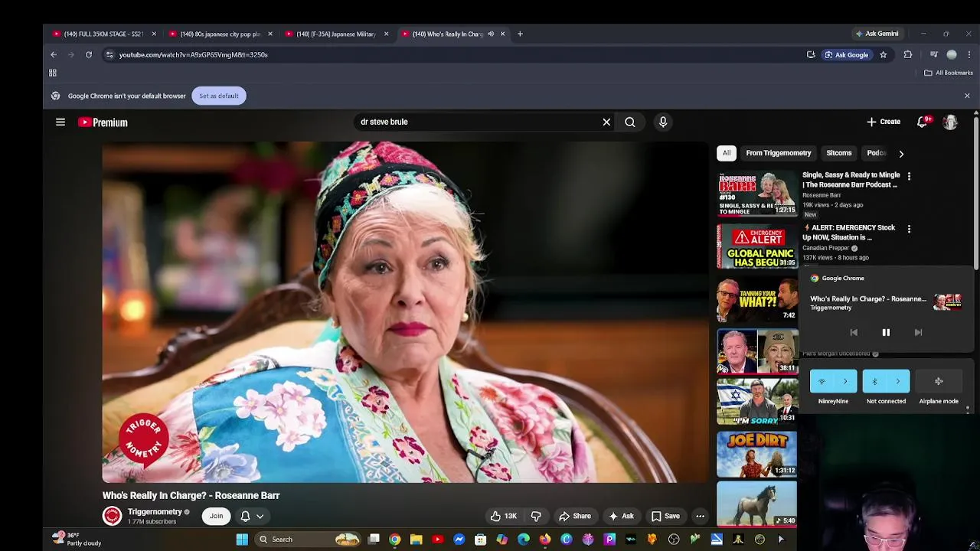This screenshot has height=551, width=980.
Task: Open the Piers Morgan 38:11 video thumbnail
Action: (x=757, y=351)
